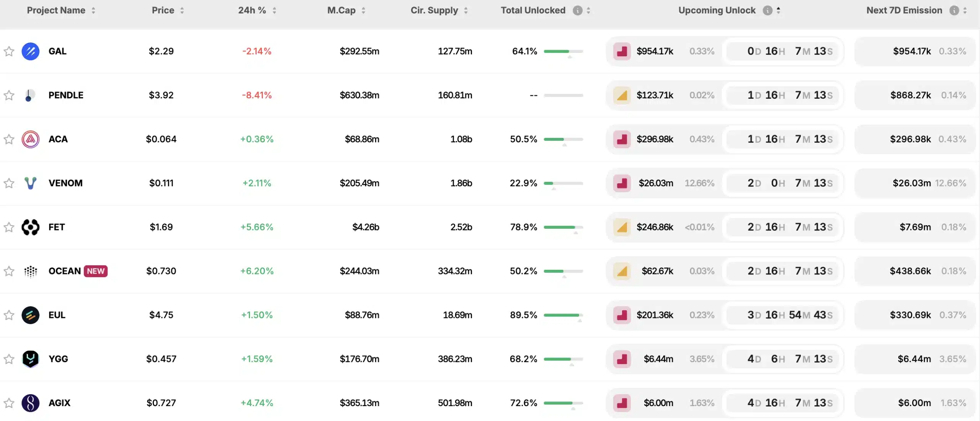980x421 pixels.
Task: Click the yellow linear unlock icon for OCEAN
Action: [x=622, y=271]
